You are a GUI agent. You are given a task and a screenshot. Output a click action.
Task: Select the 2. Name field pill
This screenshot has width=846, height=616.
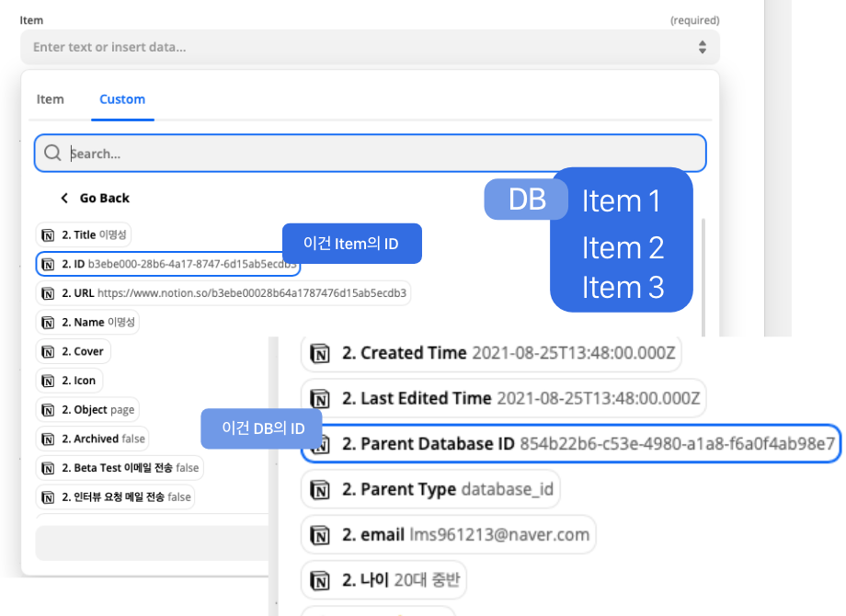(87, 322)
